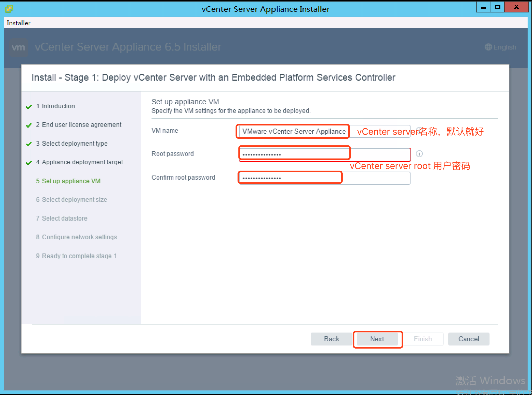Screen dimensions: 532x395
Task: Click the Back button
Action: 331,339
